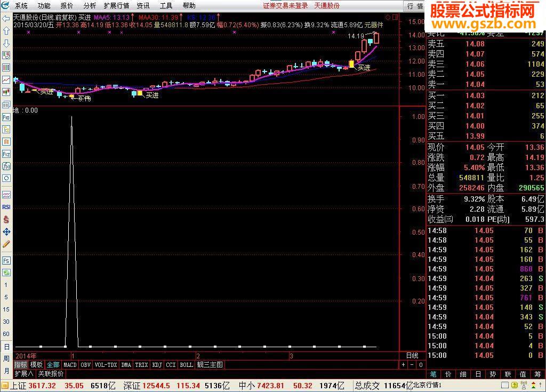Click the 0 reset zoom button

pyautogui.click(x=421, y=365)
